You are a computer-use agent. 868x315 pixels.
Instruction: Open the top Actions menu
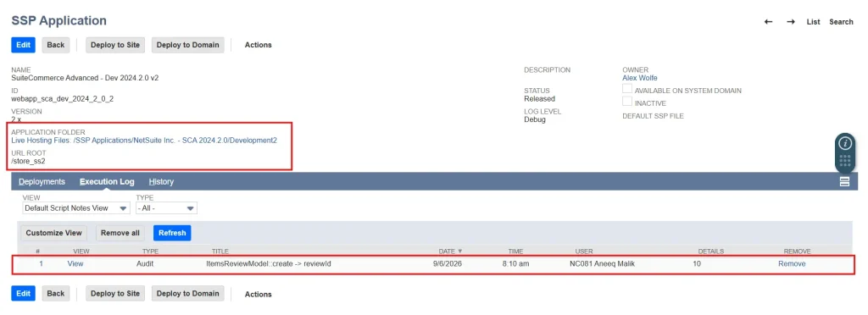tap(258, 45)
